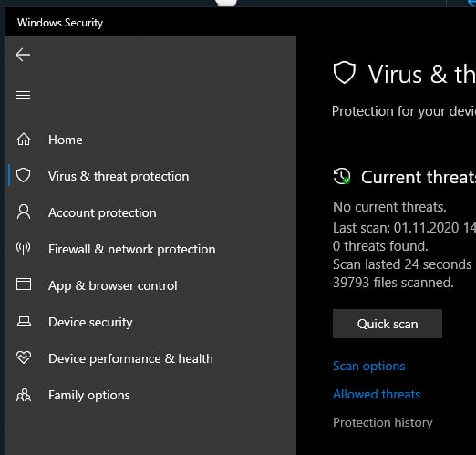Click the window icon for App & browser control
476x455 pixels.
[x=24, y=284]
